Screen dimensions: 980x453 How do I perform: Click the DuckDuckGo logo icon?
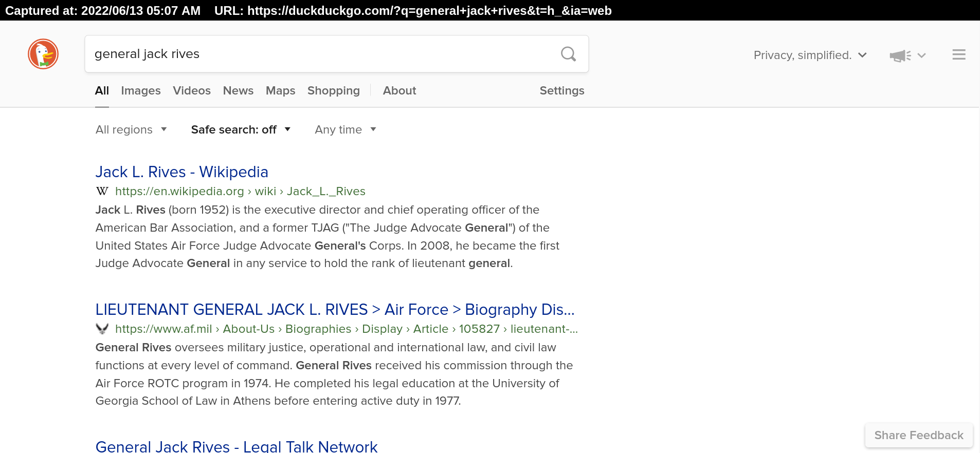point(43,54)
